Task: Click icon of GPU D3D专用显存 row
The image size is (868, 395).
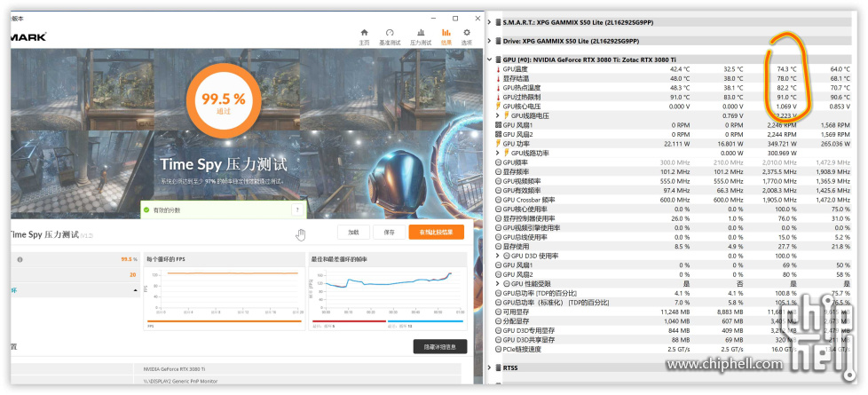Action: pyautogui.click(x=498, y=331)
